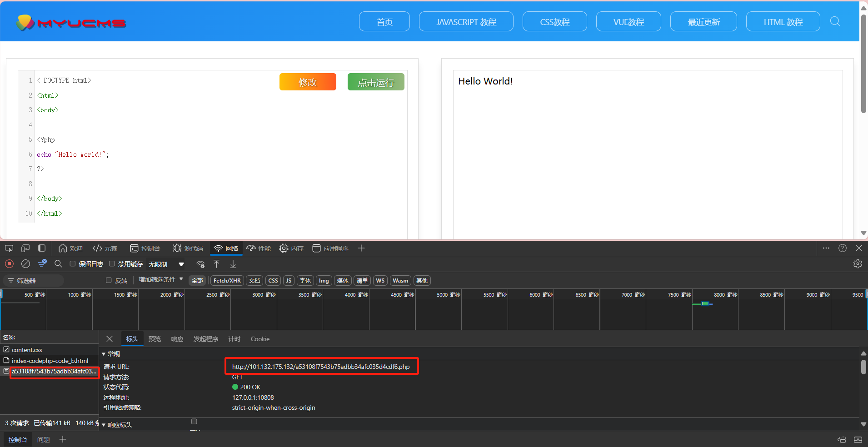Toggle the network filter bar icon
The width and height of the screenshot is (868, 447).
(42, 263)
